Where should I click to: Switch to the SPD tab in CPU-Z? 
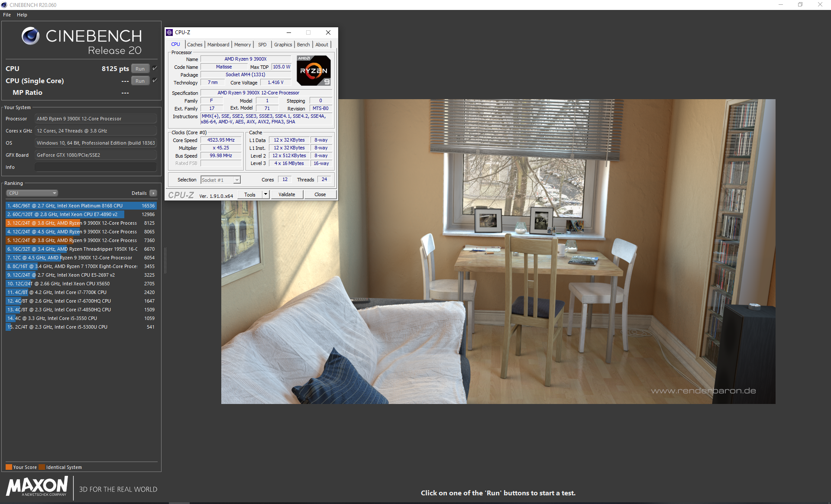(262, 45)
